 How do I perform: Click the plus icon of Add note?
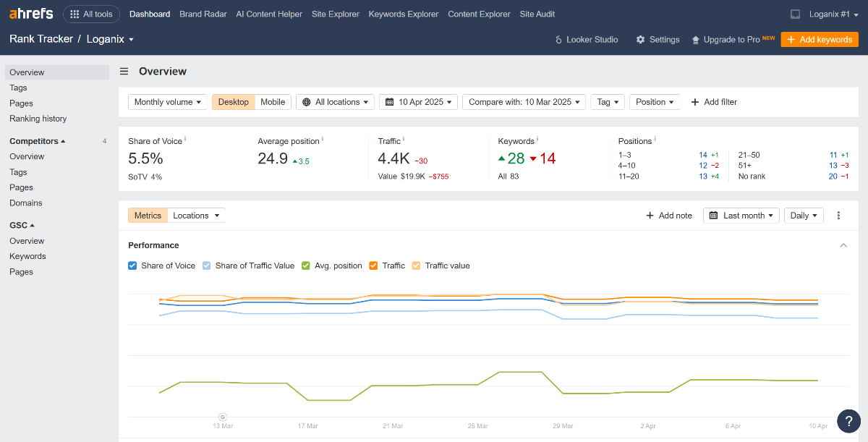click(650, 216)
